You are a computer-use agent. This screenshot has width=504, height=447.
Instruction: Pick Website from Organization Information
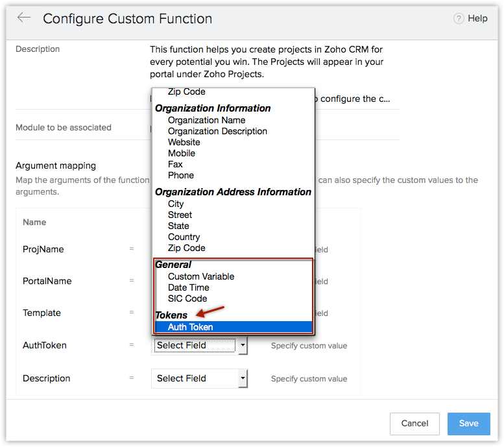[184, 142]
